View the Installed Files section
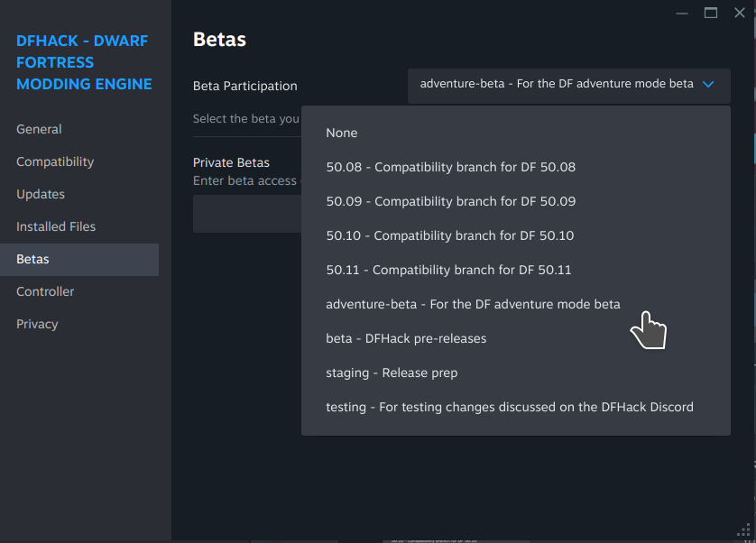This screenshot has width=756, height=543. pos(56,226)
